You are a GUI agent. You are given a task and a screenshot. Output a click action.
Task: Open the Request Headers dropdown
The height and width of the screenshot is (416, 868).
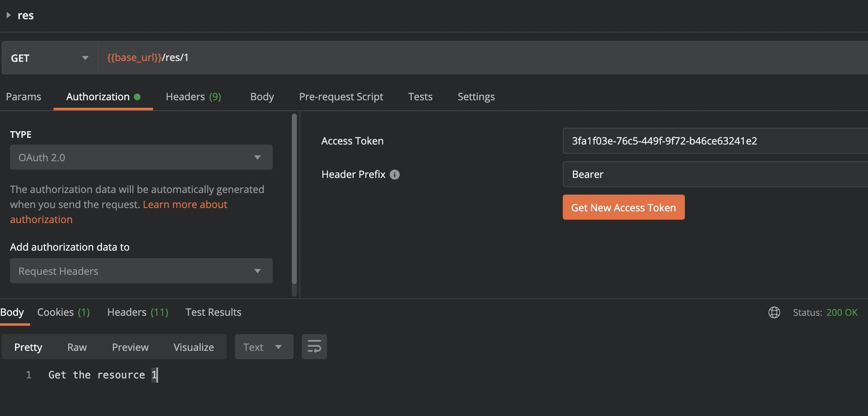click(141, 271)
